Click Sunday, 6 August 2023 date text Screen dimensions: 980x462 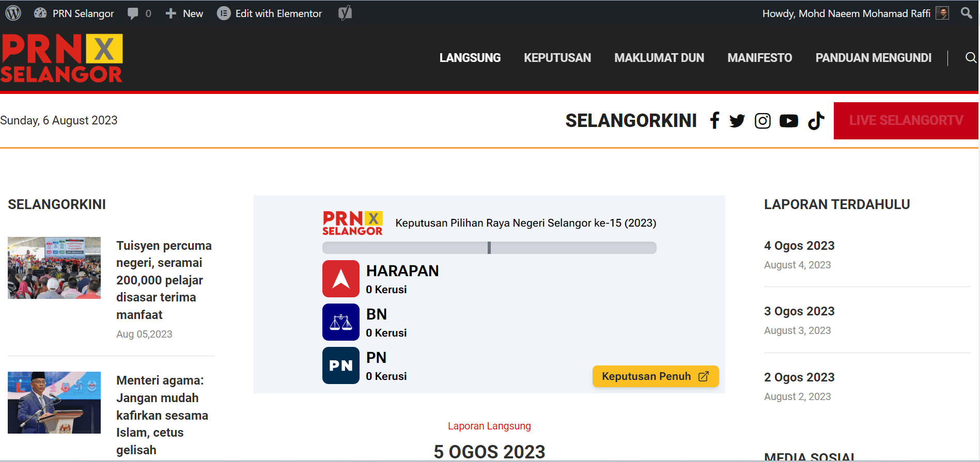59,120
